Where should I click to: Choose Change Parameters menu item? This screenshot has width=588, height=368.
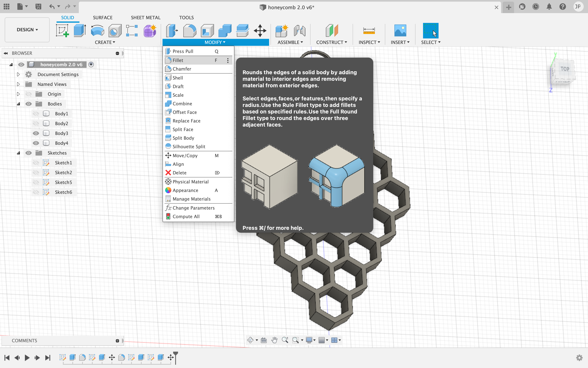(x=198, y=208)
